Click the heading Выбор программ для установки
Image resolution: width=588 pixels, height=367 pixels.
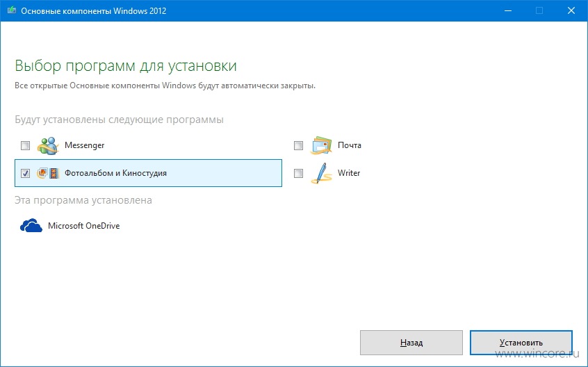click(126, 65)
